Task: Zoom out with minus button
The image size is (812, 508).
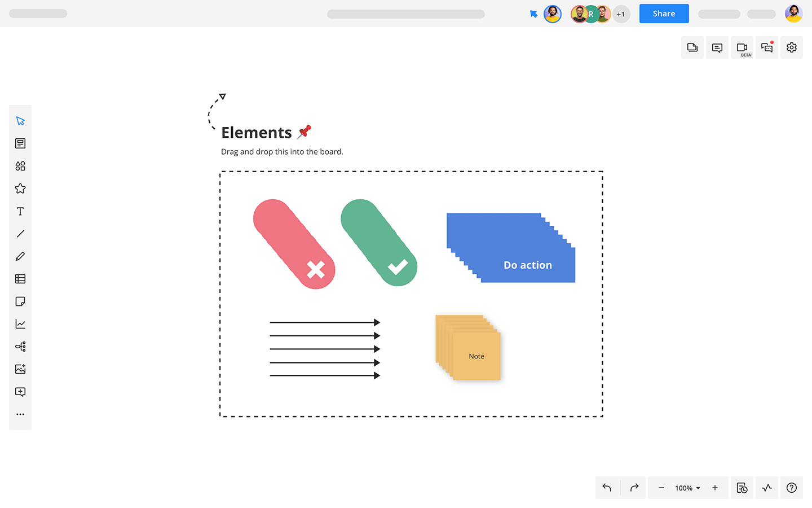Action: pos(661,488)
